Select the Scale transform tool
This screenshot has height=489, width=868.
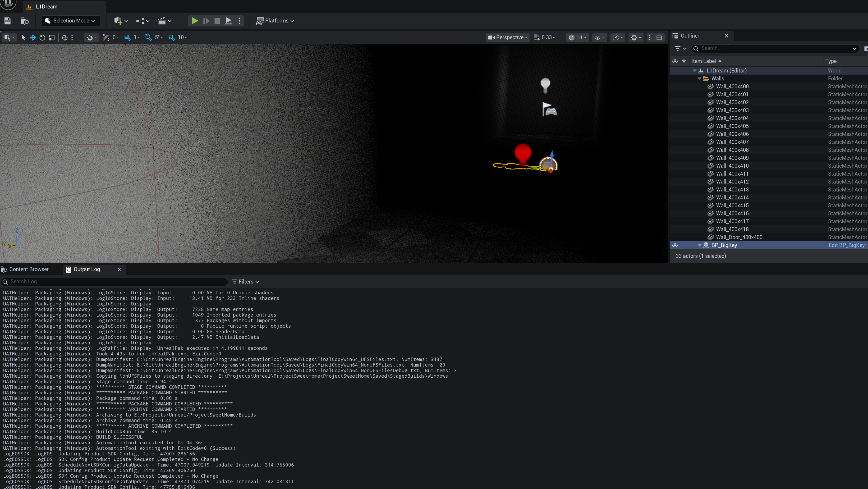click(52, 37)
